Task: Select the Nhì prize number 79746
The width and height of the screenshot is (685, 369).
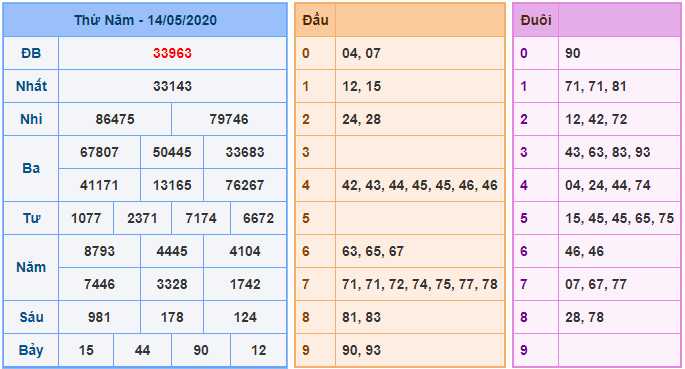Action: [x=229, y=119]
